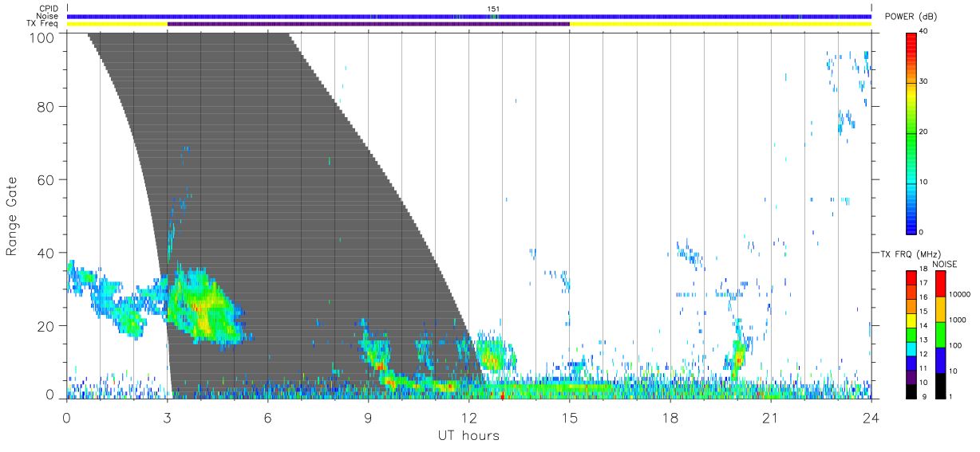Select the 10 tick on the POWER scale
The width and height of the screenshot is (980, 452).
(x=923, y=183)
